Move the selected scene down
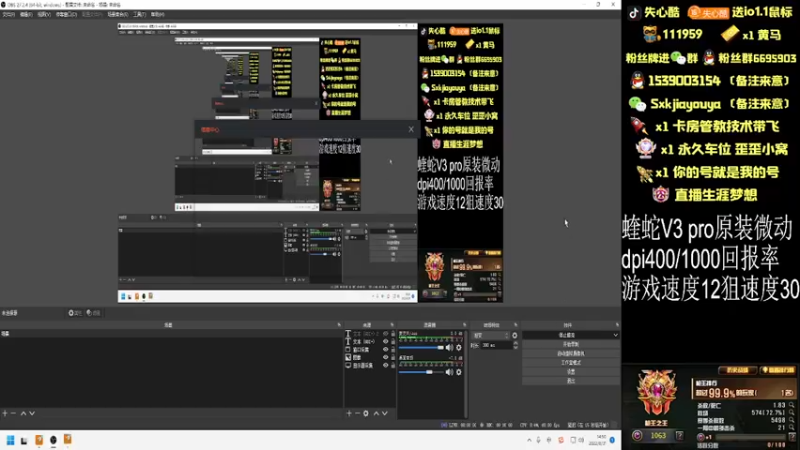This screenshot has width=800, height=450. [32, 413]
